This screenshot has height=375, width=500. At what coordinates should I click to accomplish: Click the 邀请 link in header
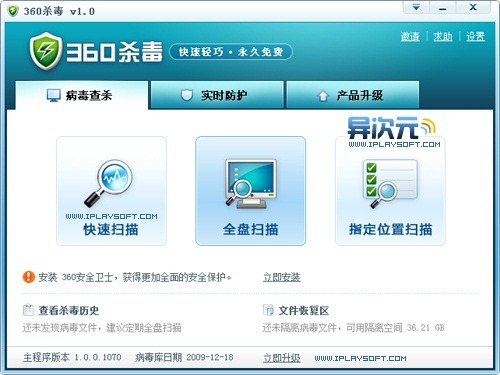pyautogui.click(x=410, y=36)
